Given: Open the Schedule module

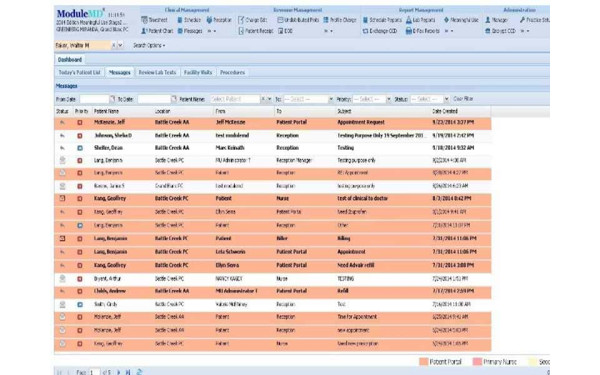Looking at the screenshot, I should tap(189, 20).
